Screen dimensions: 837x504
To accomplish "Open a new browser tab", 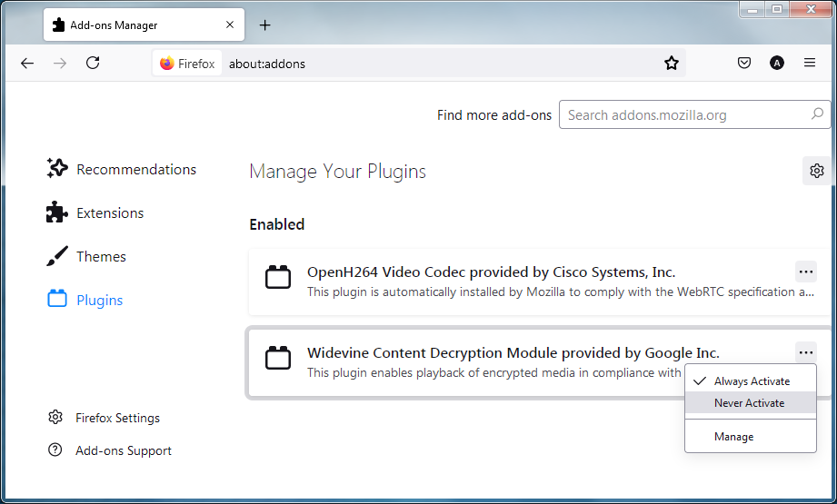I will (265, 25).
